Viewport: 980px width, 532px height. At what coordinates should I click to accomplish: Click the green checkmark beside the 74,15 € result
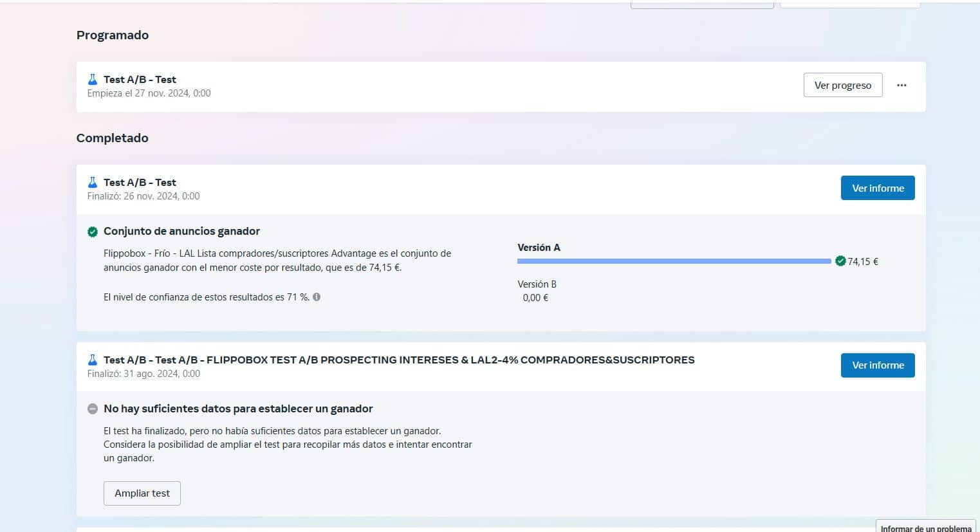click(840, 261)
